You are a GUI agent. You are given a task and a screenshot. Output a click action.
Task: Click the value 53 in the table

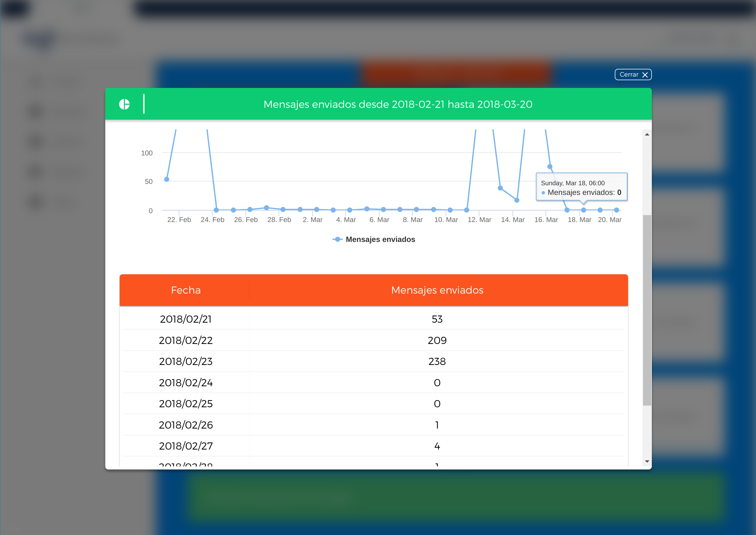tap(437, 319)
